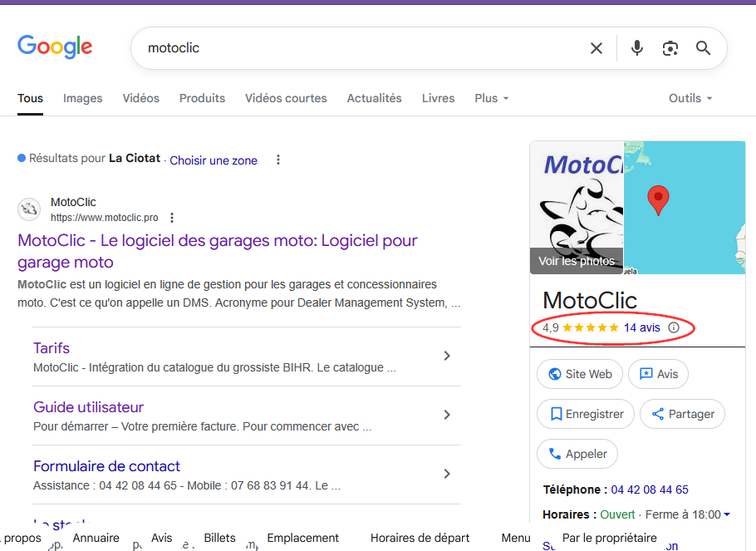Click the Site Web button
Image resolution: width=756 pixels, height=551 pixels.
point(580,374)
